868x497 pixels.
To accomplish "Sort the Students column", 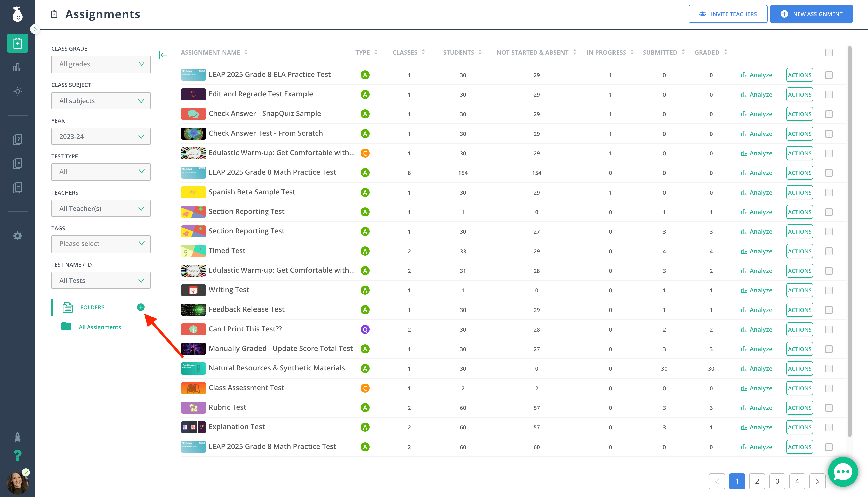I will [x=480, y=52].
